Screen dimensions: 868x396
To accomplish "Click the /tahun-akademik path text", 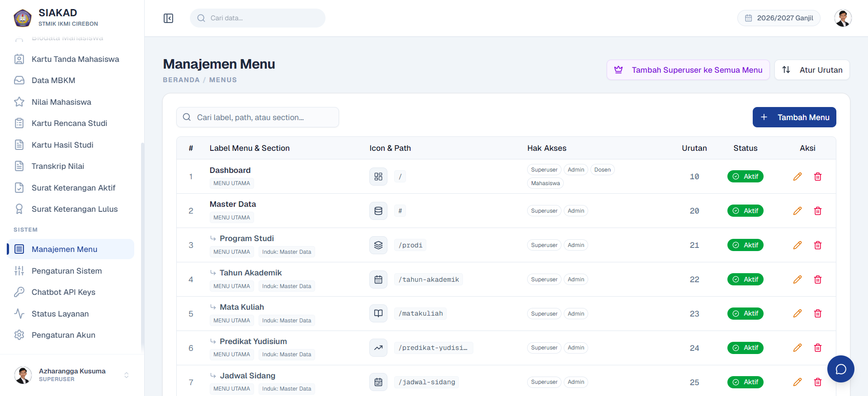I will 429,280.
